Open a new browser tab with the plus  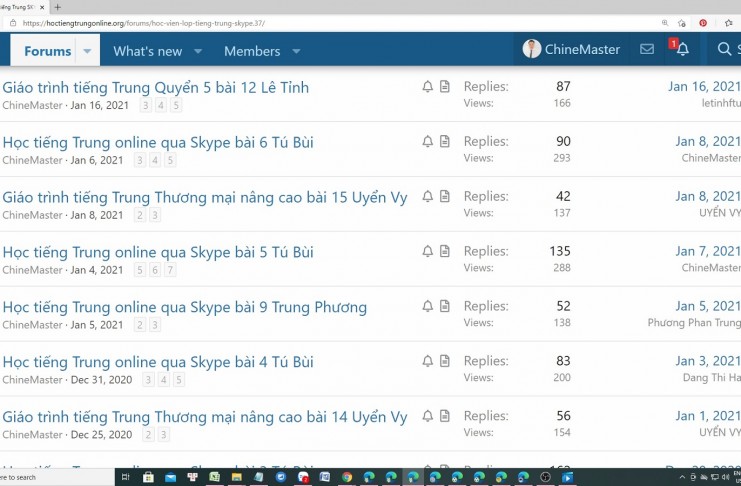57,7
